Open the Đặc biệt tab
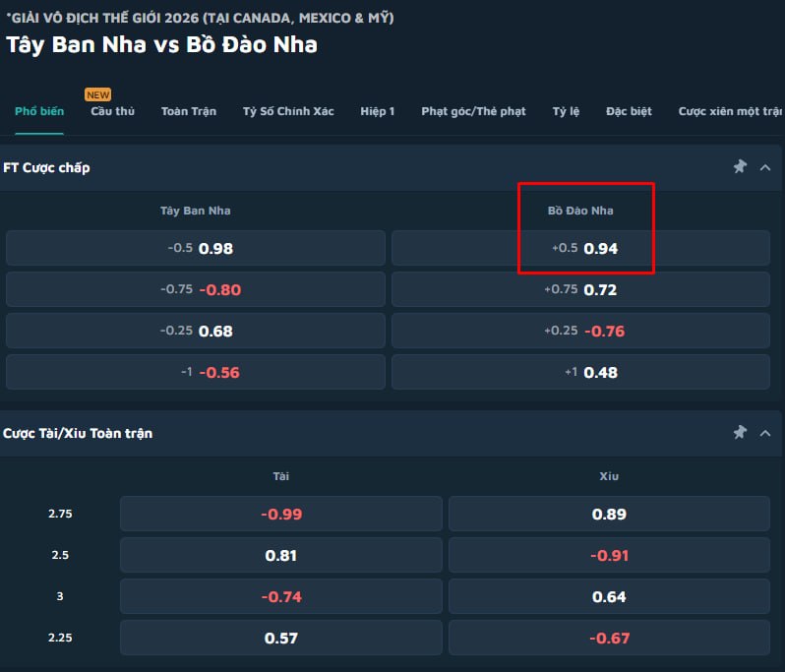 [629, 111]
